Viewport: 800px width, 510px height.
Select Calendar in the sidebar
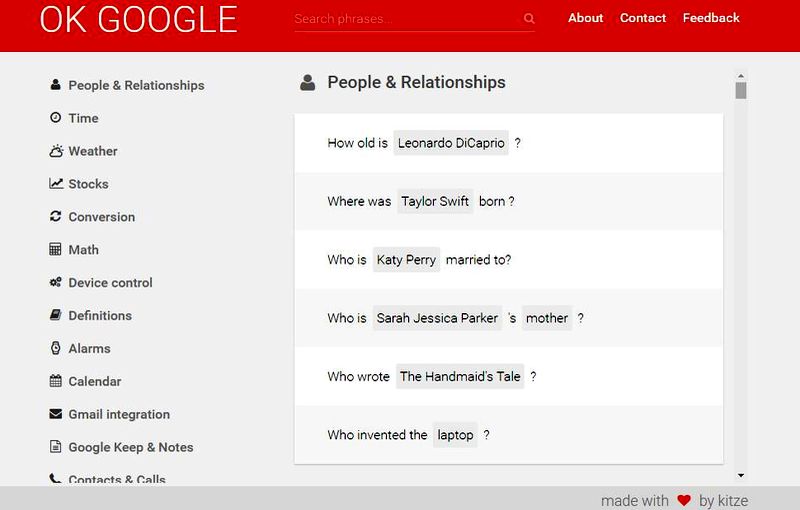tap(94, 381)
